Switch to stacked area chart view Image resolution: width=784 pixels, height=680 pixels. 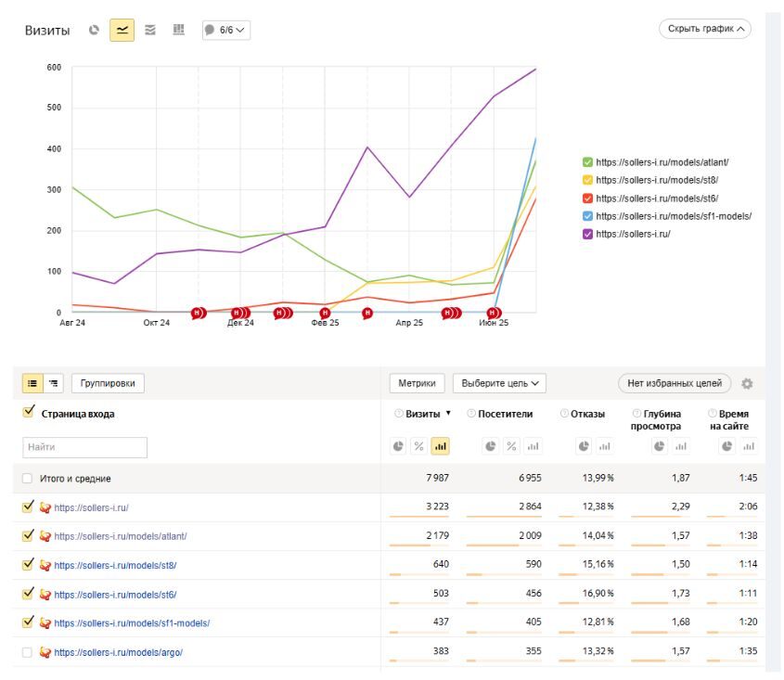tap(150, 30)
